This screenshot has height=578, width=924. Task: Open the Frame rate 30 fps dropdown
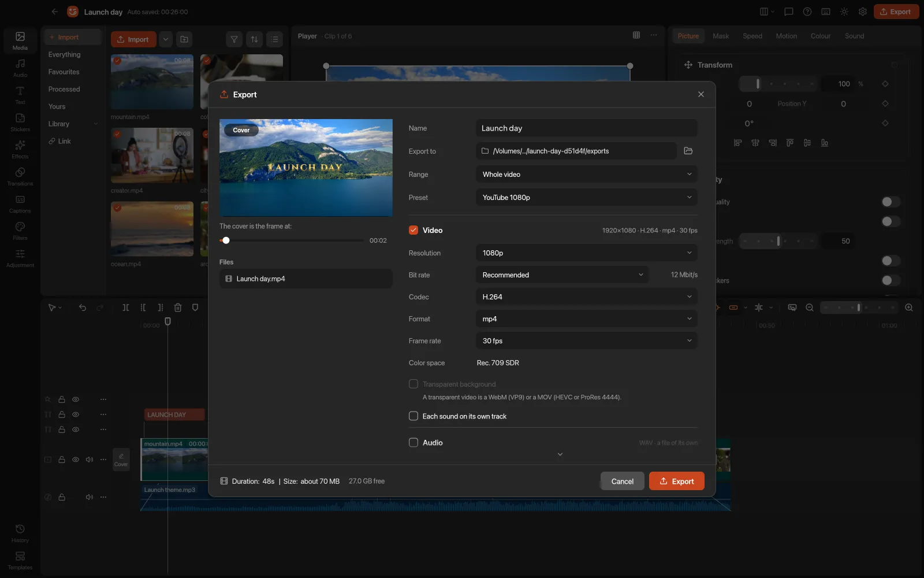click(587, 340)
